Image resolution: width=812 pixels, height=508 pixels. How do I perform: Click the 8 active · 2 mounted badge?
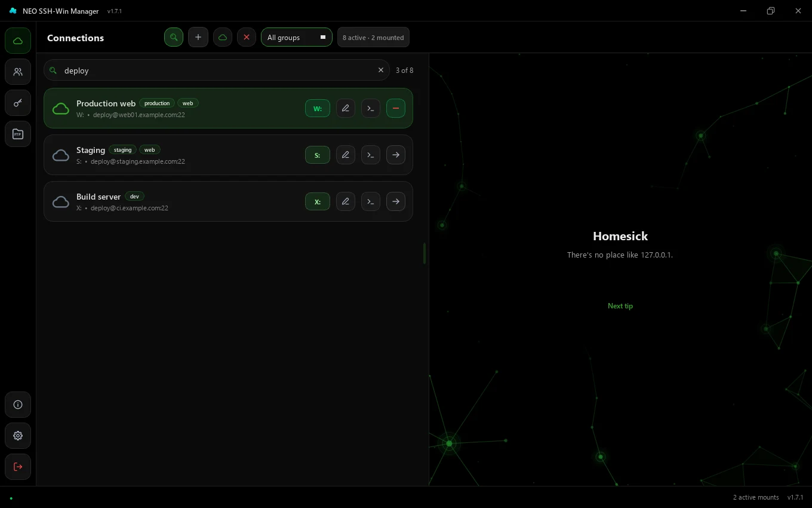point(373,37)
